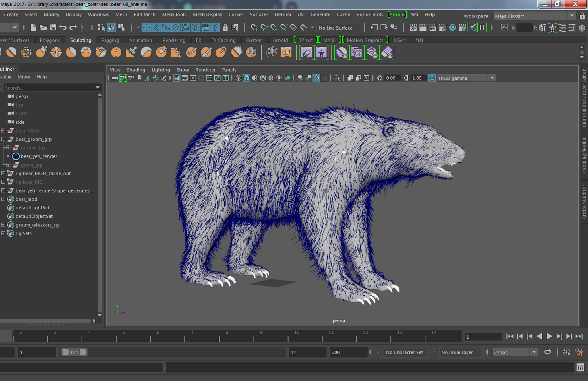Play the animation forwards
588x381 pixels.
pyautogui.click(x=549, y=336)
